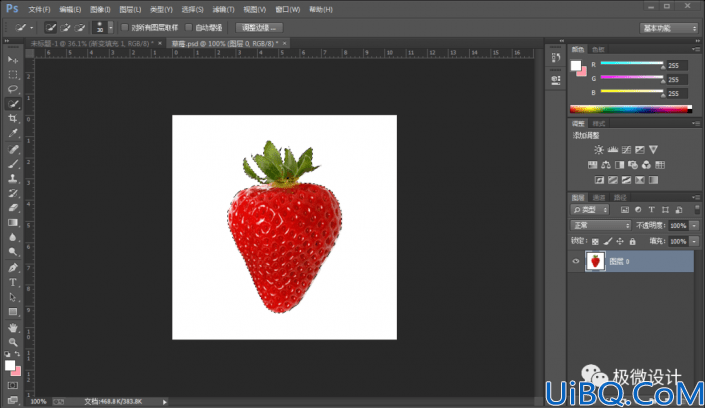
Task: Open the 文件(F) menu
Action: (39, 9)
